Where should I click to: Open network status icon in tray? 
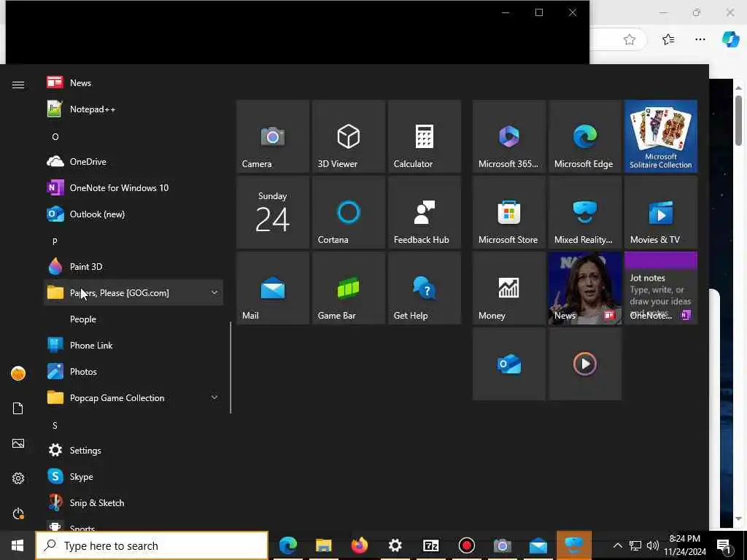635,545
